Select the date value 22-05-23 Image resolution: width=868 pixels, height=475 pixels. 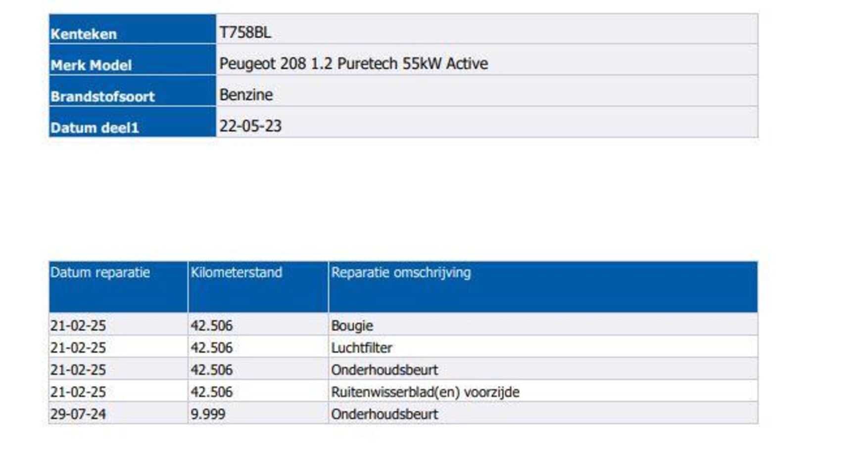point(250,126)
